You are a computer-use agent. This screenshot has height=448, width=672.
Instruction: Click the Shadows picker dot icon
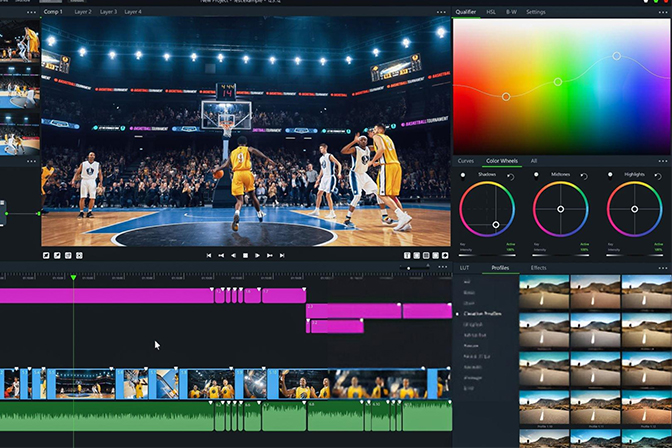[463, 175]
